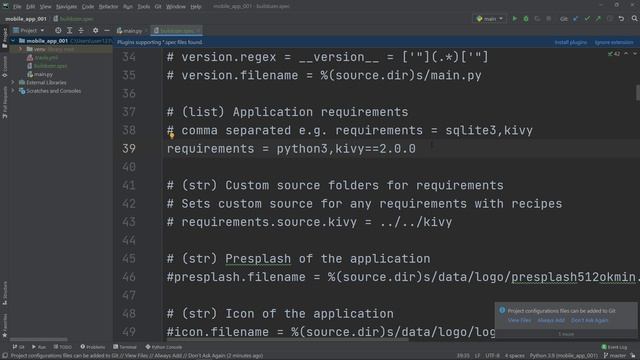Open the Tools menu
Screen dimensions: 640x360
click(x=143, y=7)
